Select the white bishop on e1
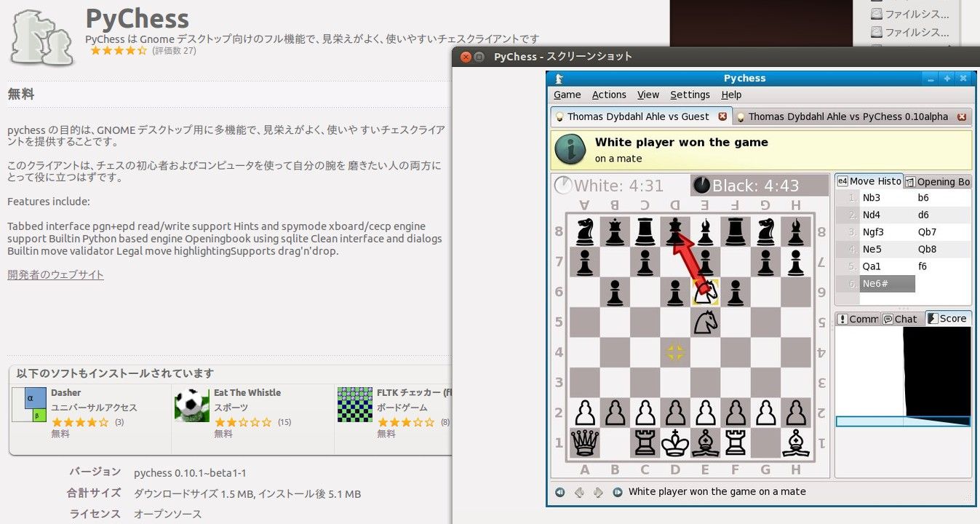The height and width of the screenshot is (524, 980). coord(705,442)
